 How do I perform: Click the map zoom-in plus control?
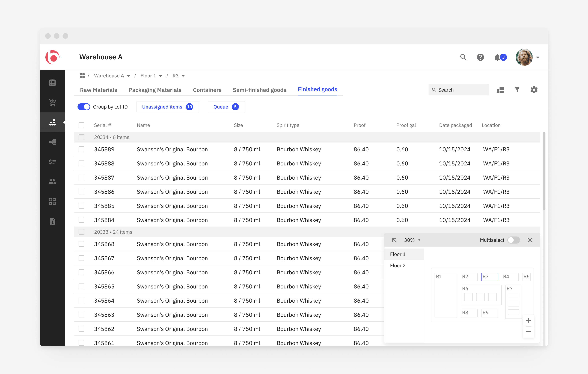[x=528, y=321]
